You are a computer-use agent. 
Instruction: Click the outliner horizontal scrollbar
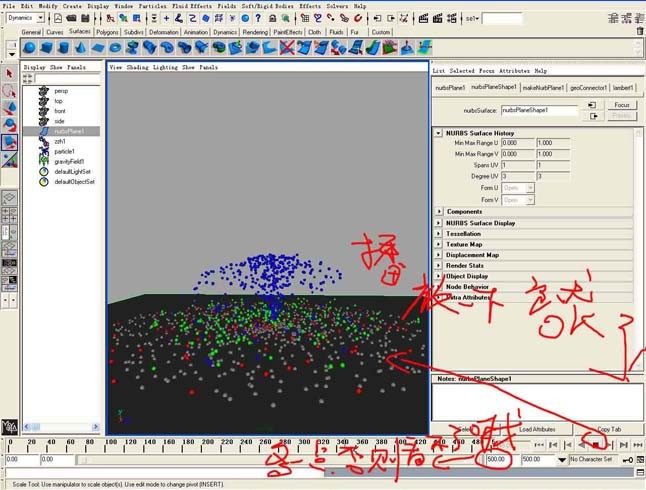[61, 427]
